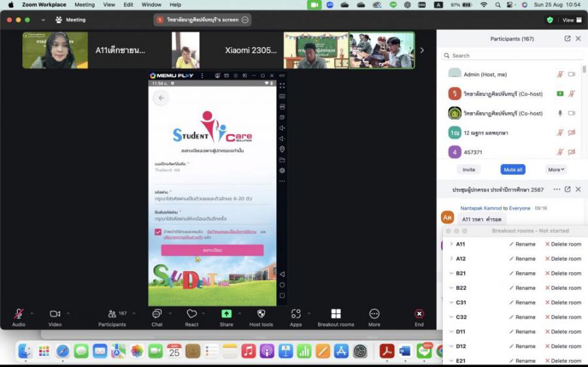The image size is (588, 367).
Task: Uncheck the terms agreement checkbox
Action: click(x=158, y=232)
